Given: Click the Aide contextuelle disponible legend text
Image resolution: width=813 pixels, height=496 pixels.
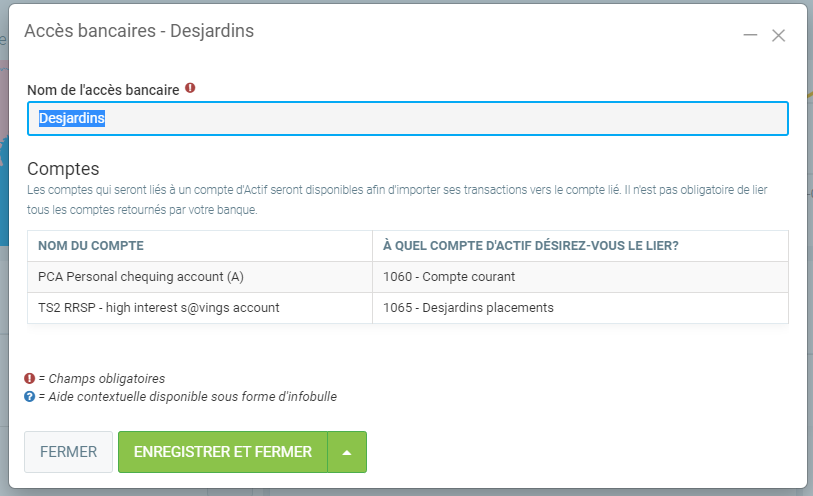Looking at the screenshot, I should 187,397.
